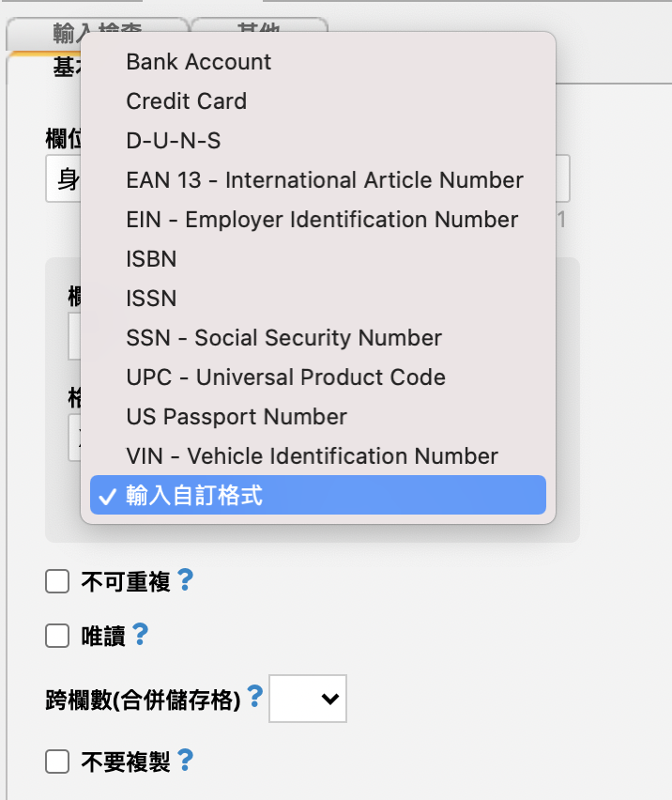This screenshot has height=800, width=672.
Task: Click help icon beside 唯讀
Action: [140, 636]
